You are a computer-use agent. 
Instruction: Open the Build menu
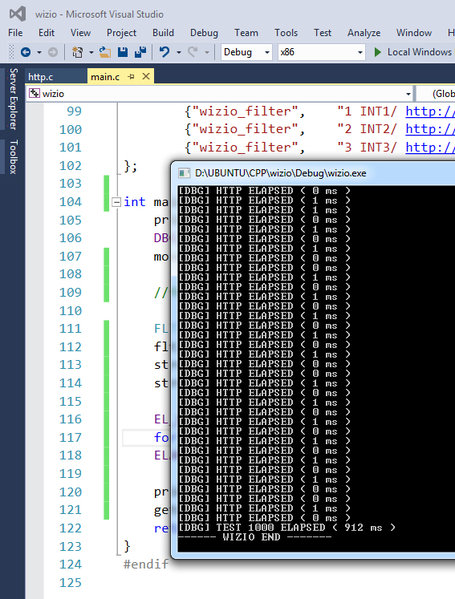point(163,33)
